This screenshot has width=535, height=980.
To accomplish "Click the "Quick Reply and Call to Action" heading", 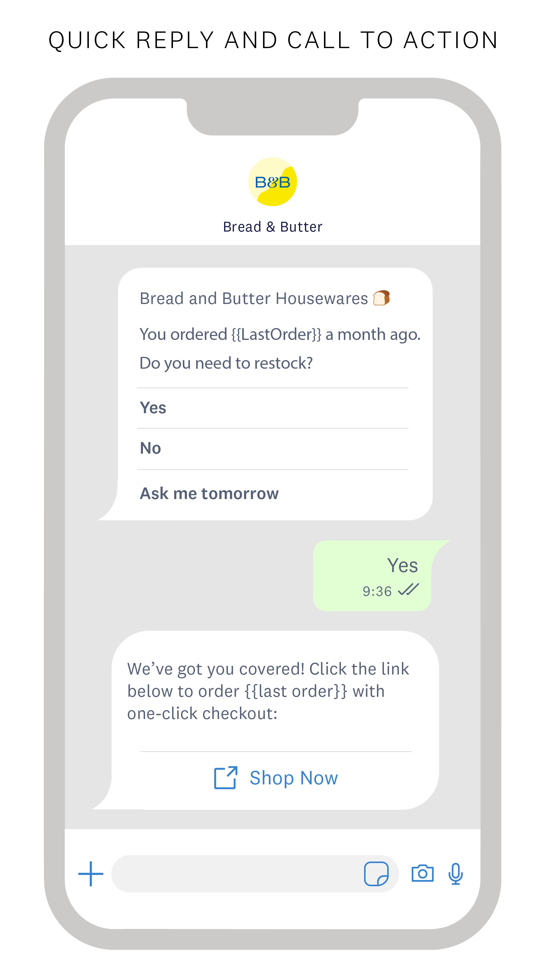I will tap(273, 40).
